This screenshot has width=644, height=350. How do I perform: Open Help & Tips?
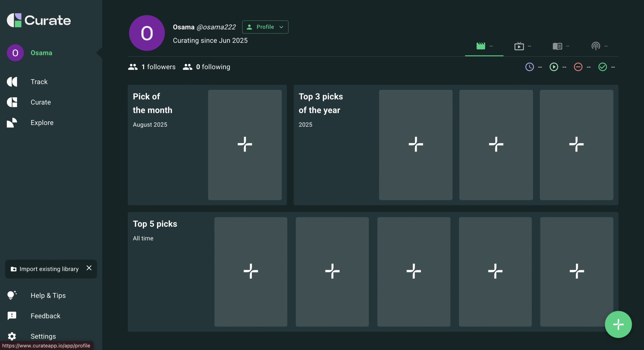pyautogui.click(x=48, y=295)
